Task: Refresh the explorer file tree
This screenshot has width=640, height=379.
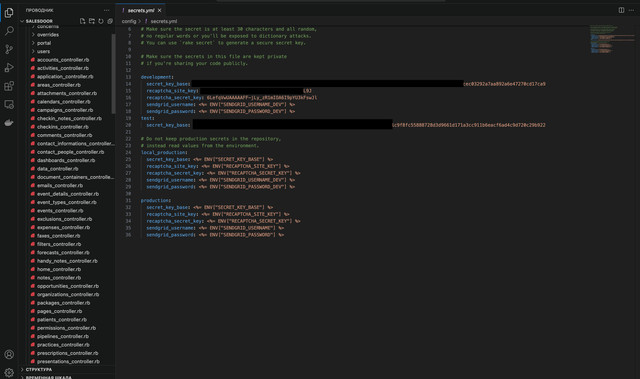Action: (101, 21)
